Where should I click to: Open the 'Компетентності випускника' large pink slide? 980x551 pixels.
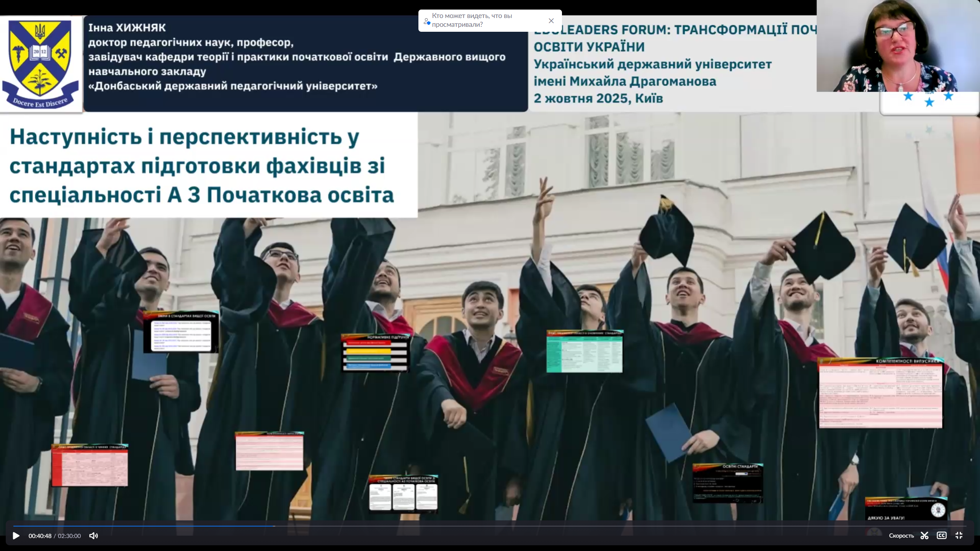click(x=880, y=393)
